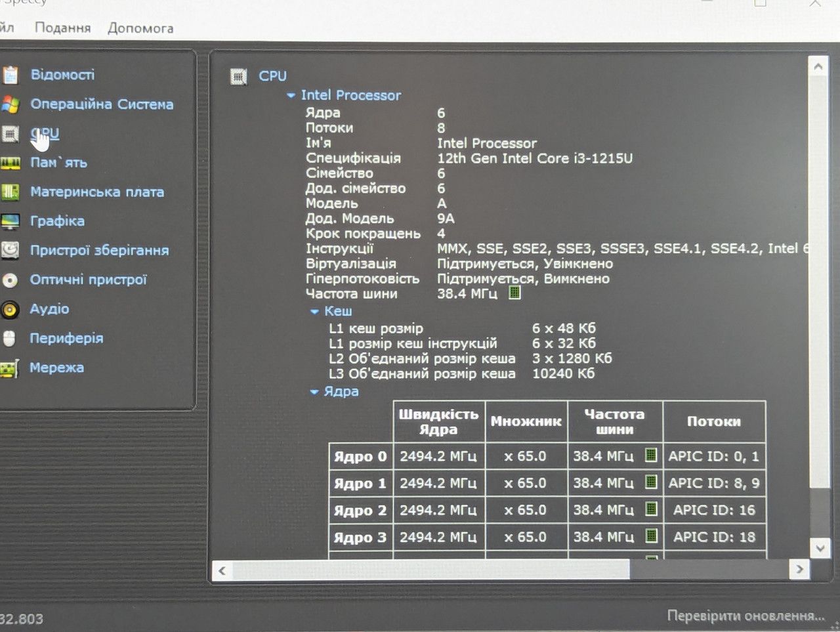840x632 pixels.
Task: Collapse the Ядра section arrow
Action: (x=314, y=392)
